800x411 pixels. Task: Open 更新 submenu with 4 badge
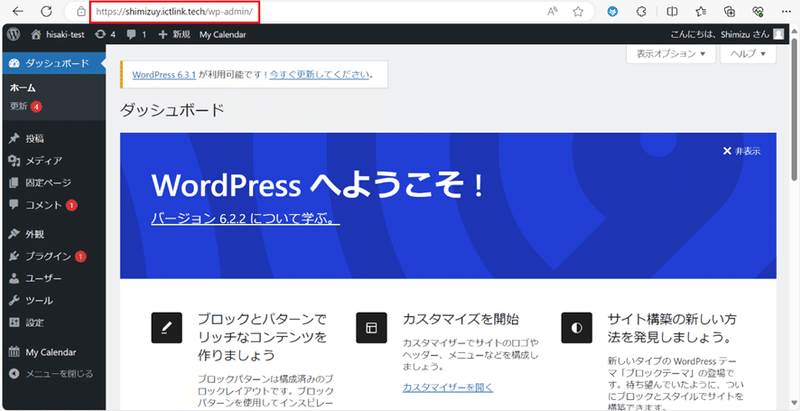pyautogui.click(x=26, y=107)
